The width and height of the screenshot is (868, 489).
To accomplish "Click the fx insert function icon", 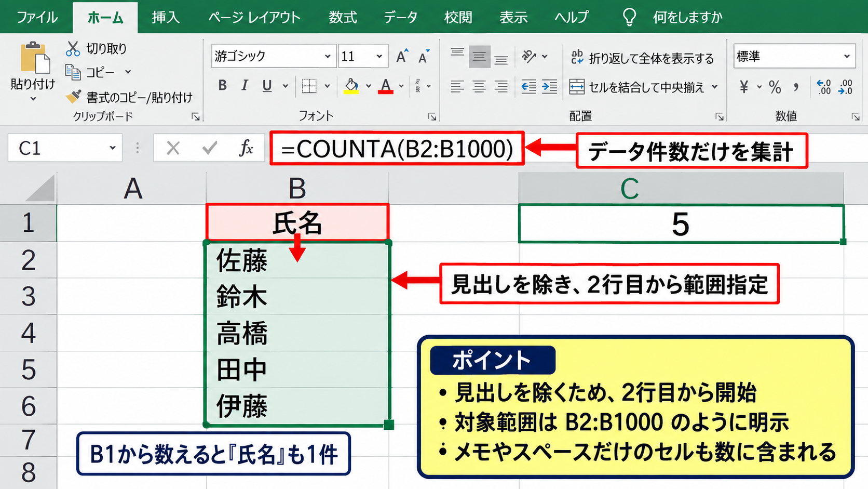I will [246, 149].
